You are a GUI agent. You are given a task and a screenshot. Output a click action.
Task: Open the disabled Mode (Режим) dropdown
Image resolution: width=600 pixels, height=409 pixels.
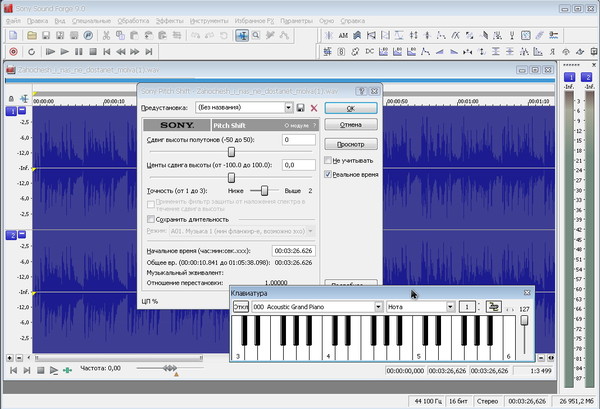(x=310, y=231)
